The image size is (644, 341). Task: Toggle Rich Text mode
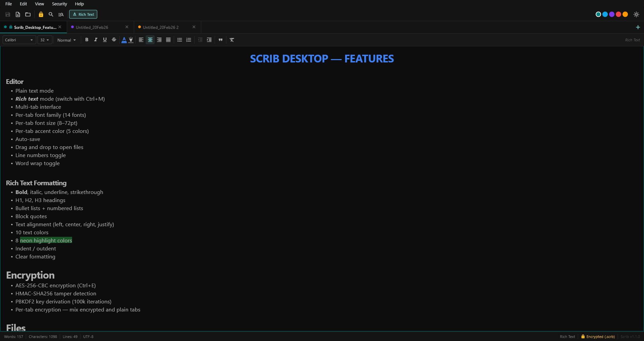coord(83,14)
